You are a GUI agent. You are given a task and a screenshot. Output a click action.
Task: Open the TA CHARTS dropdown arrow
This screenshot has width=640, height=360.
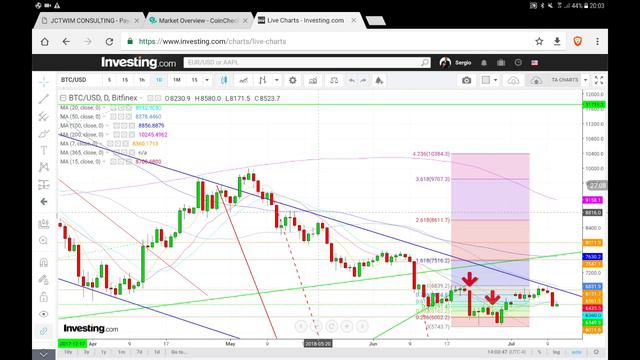click(x=585, y=80)
